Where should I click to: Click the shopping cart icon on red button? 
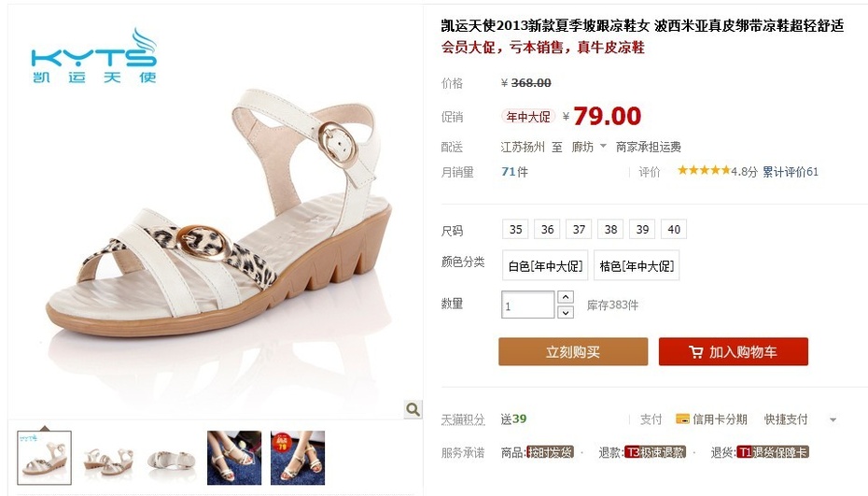(696, 352)
